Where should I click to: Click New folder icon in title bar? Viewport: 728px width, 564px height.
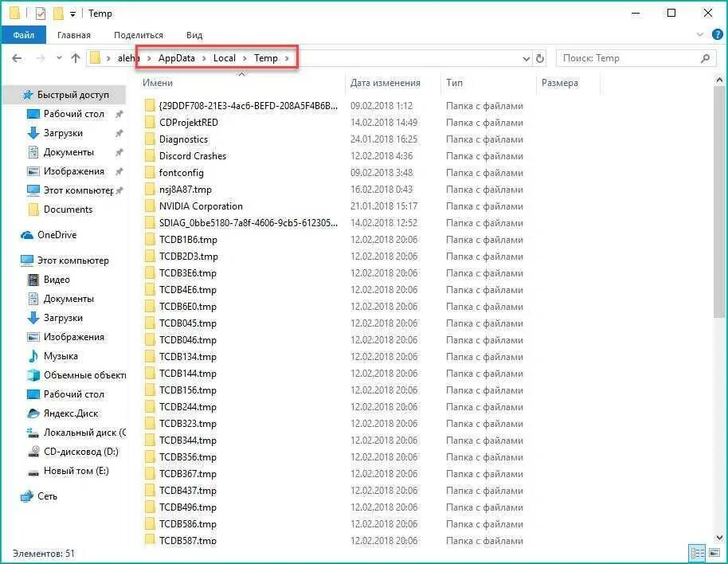point(58,14)
